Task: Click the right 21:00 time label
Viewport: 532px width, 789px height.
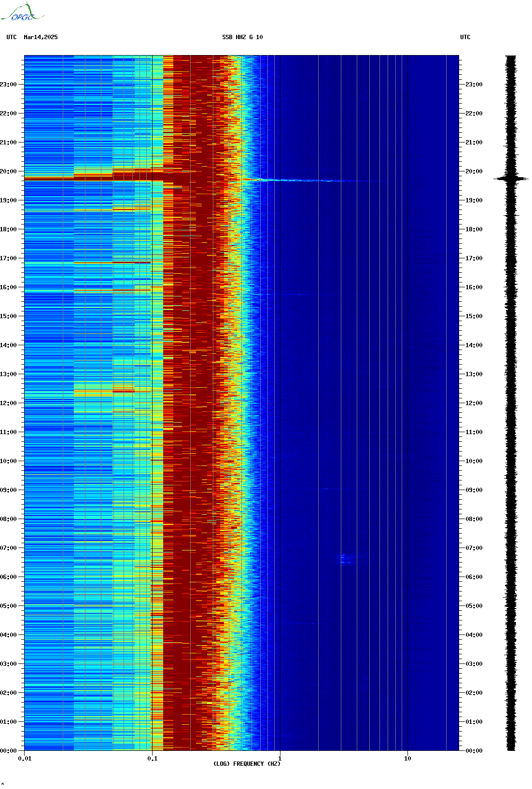Action: [x=474, y=142]
